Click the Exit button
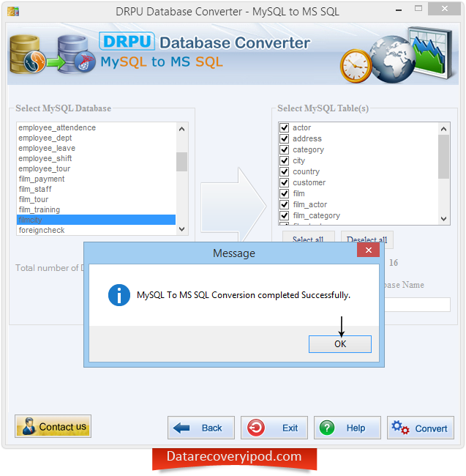466x476 pixels. pyautogui.click(x=274, y=428)
